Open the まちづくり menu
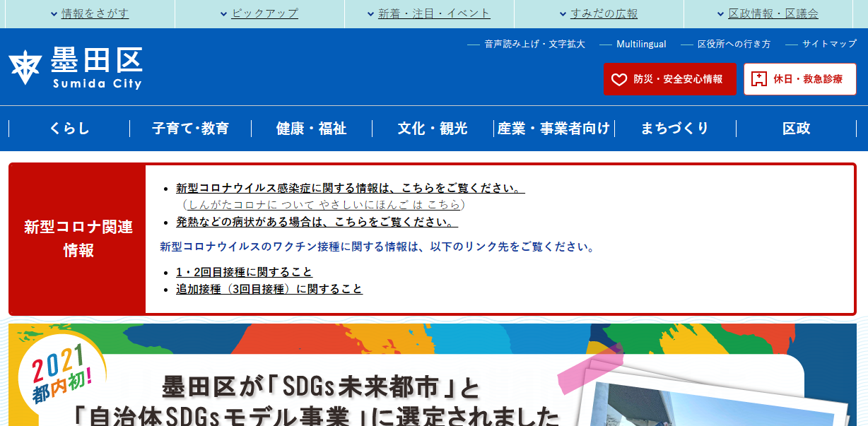 [675, 129]
